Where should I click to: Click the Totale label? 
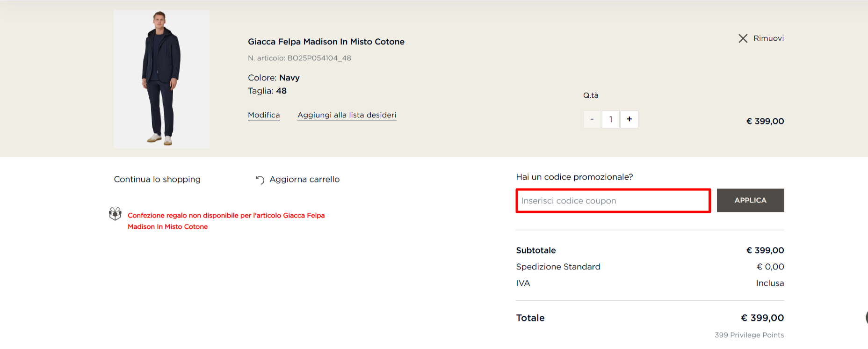click(530, 318)
